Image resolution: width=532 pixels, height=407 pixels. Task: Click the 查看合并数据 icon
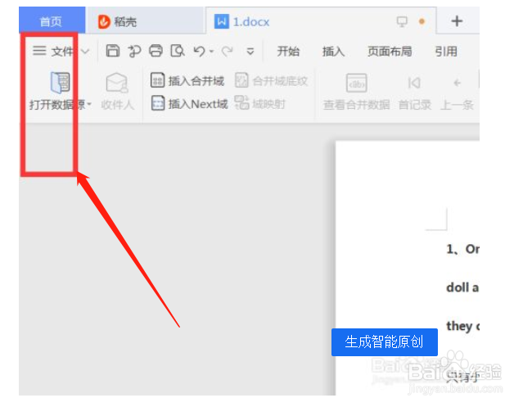pos(356,83)
